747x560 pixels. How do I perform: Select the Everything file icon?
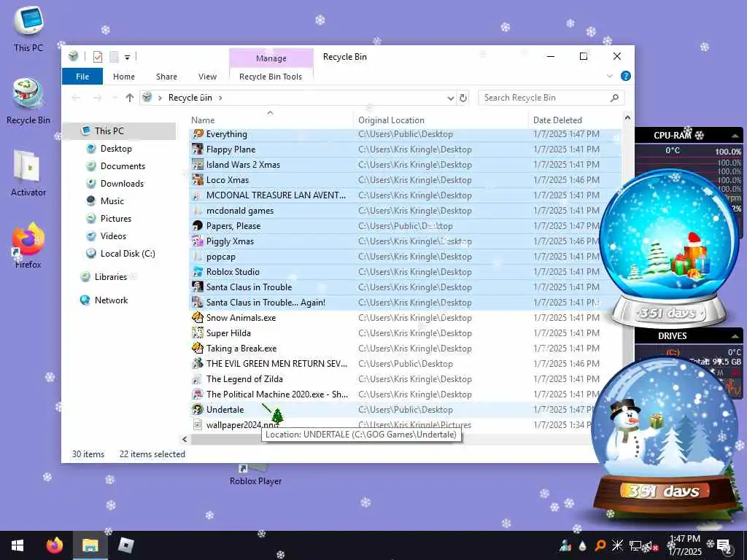(x=198, y=134)
